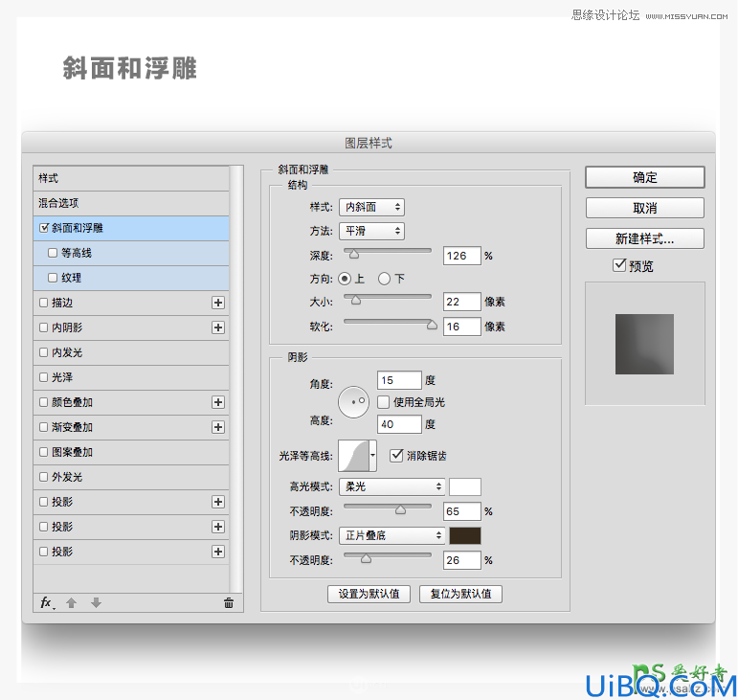
Task: Click the 确定 button
Action: [x=645, y=177]
